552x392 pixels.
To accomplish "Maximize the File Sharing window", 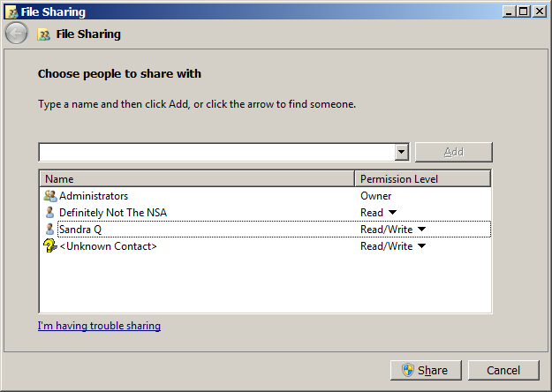I will pos(524,12).
